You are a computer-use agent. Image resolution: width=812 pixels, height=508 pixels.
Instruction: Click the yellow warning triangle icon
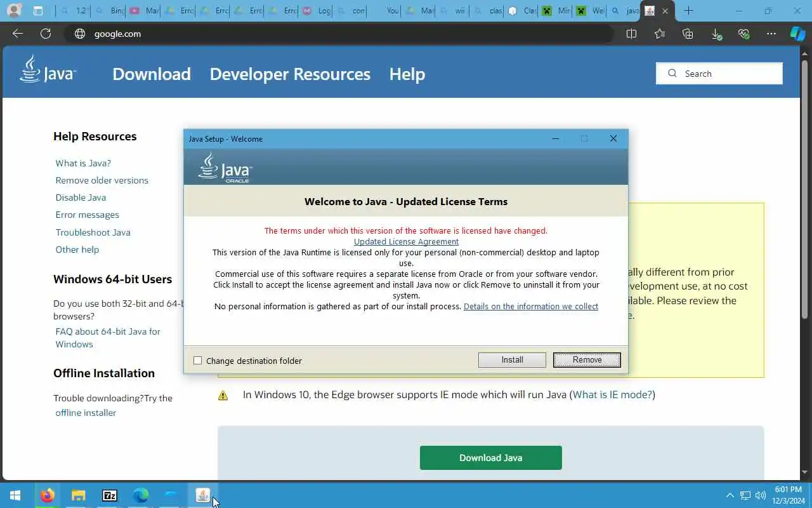point(223,395)
